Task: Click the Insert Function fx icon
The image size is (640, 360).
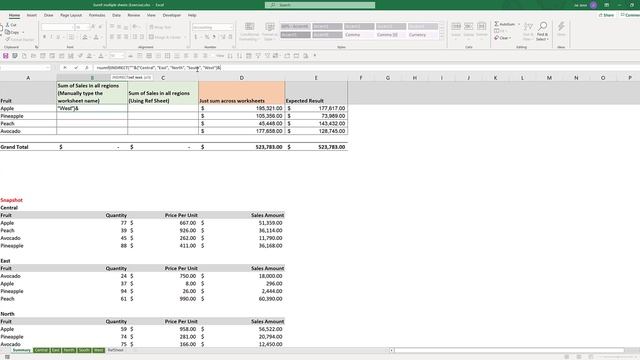Action: click(x=87, y=68)
